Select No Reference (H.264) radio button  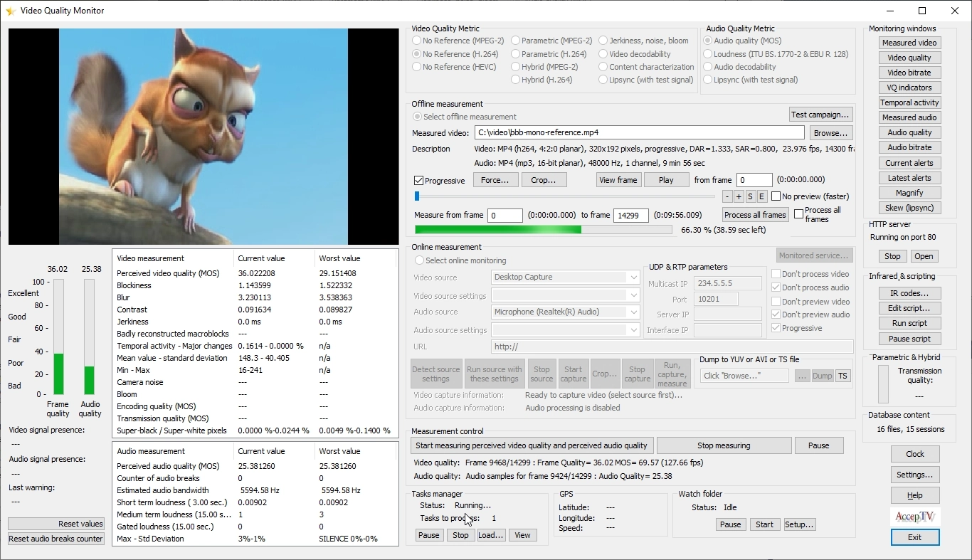point(417,54)
